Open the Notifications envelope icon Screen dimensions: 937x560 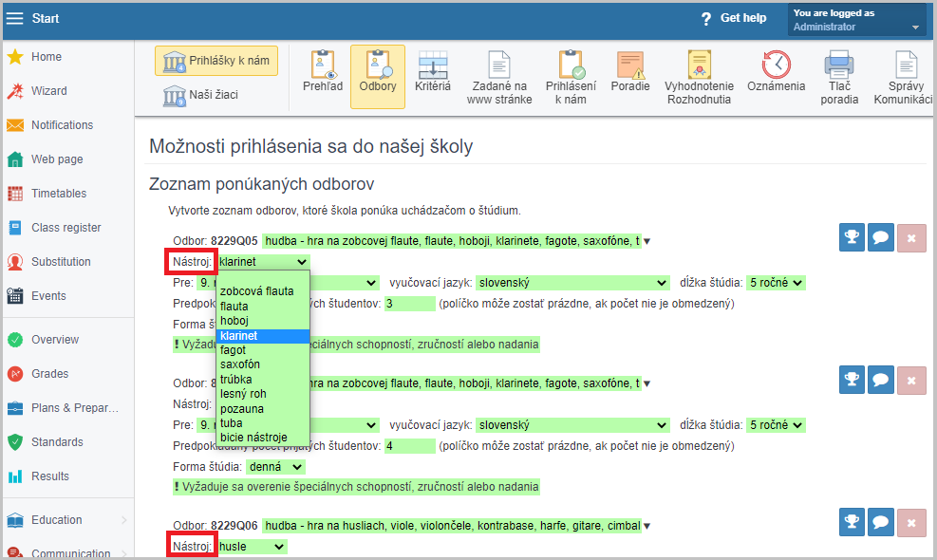(x=15, y=125)
